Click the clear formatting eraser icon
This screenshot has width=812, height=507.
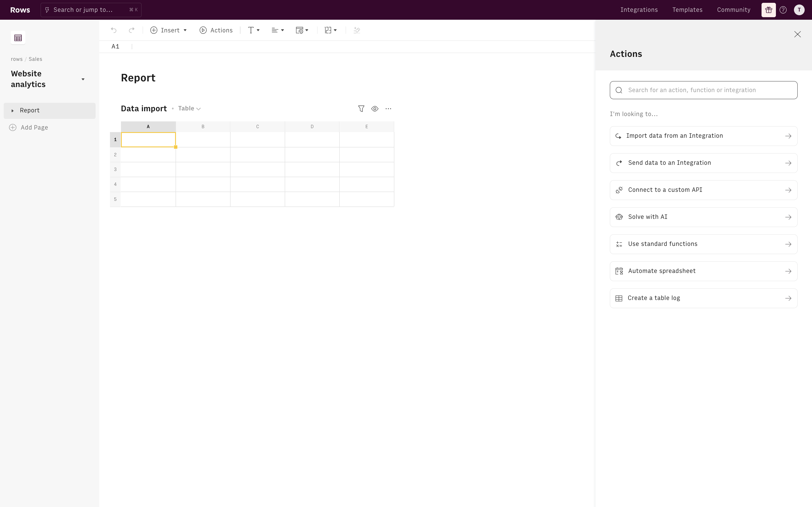(357, 30)
